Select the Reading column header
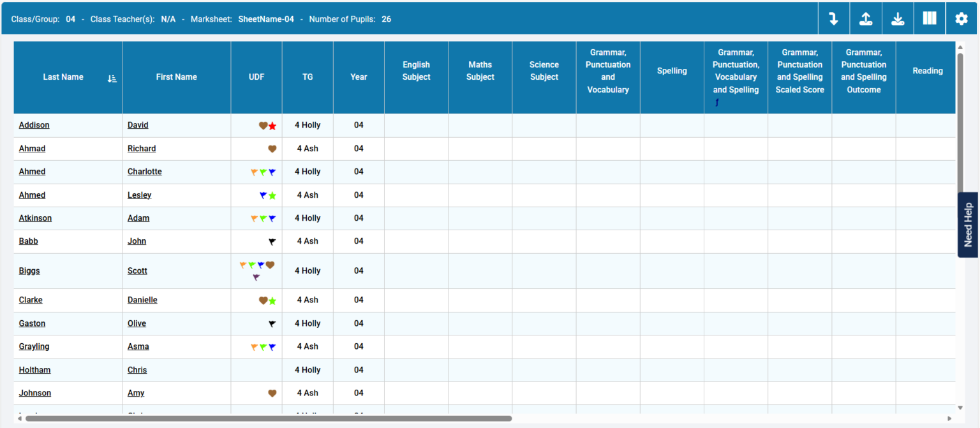The image size is (980, 428). 928,71
